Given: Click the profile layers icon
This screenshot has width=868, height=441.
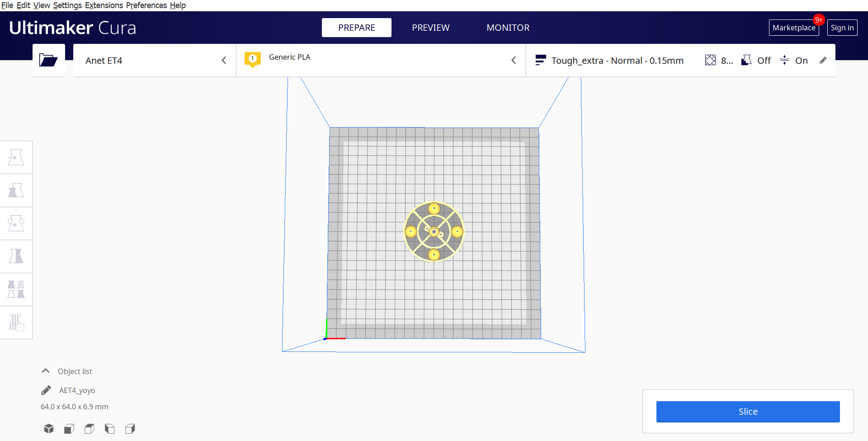Looking at the screenshot, I should 540,60.
